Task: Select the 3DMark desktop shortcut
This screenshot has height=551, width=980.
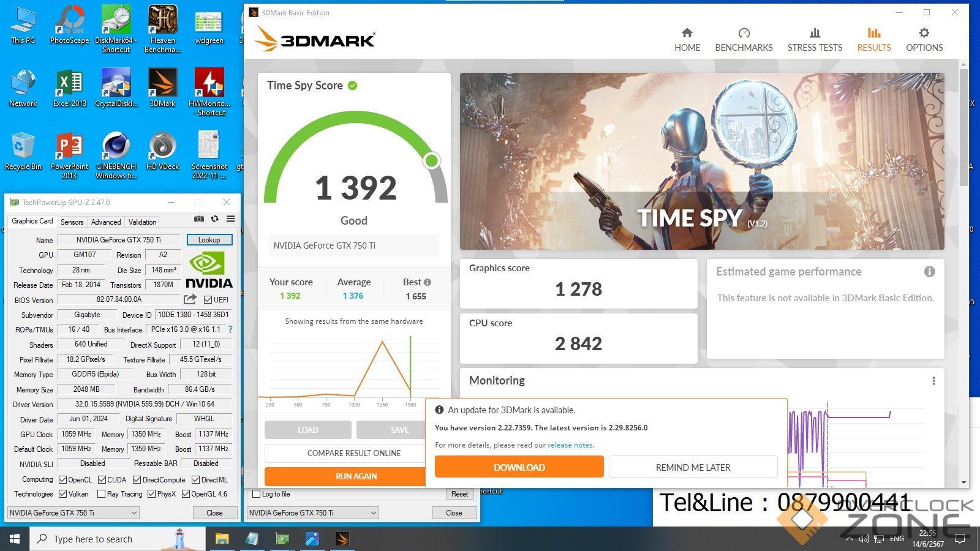Action: (162, 88)
